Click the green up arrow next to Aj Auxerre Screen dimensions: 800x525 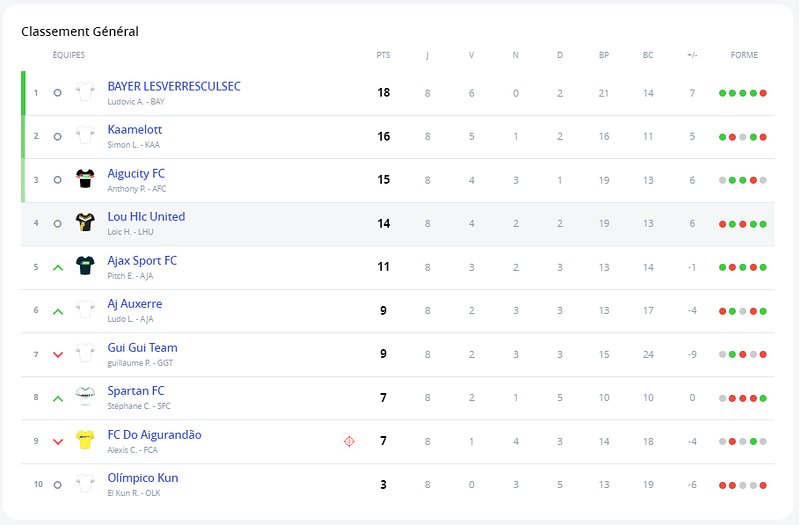(58, 311)
